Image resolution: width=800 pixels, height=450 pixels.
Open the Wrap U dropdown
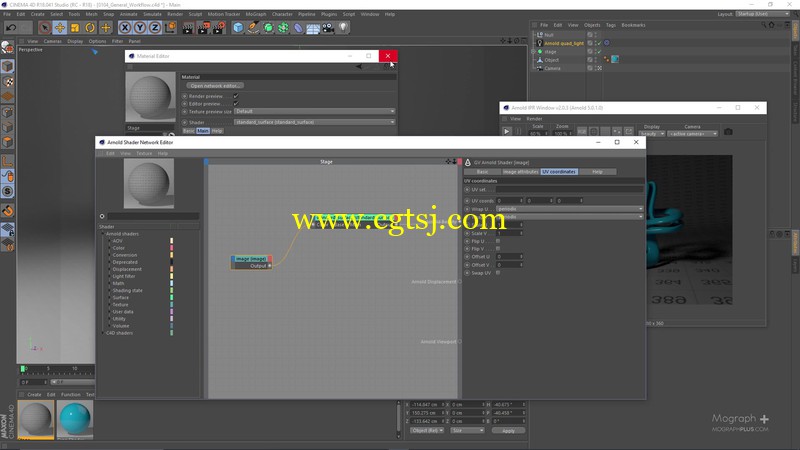coord(570,209)
